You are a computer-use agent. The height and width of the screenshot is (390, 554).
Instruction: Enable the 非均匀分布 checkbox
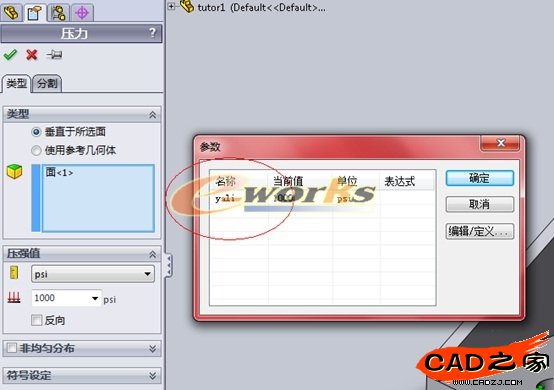pyautogui.click(x=12, y=348)
